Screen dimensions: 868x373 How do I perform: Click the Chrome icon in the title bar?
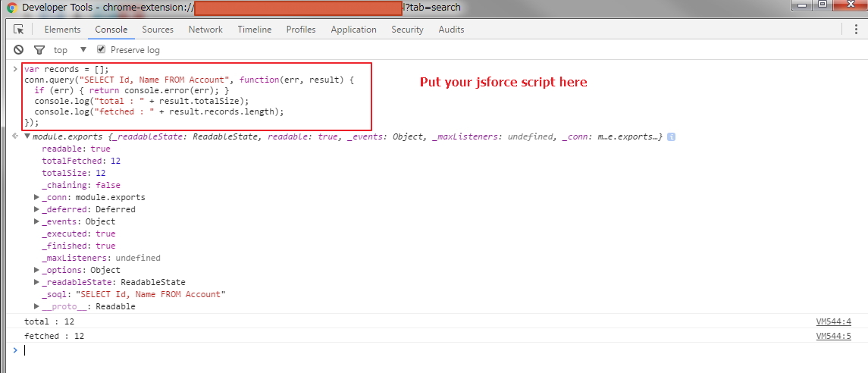[12, 8]
